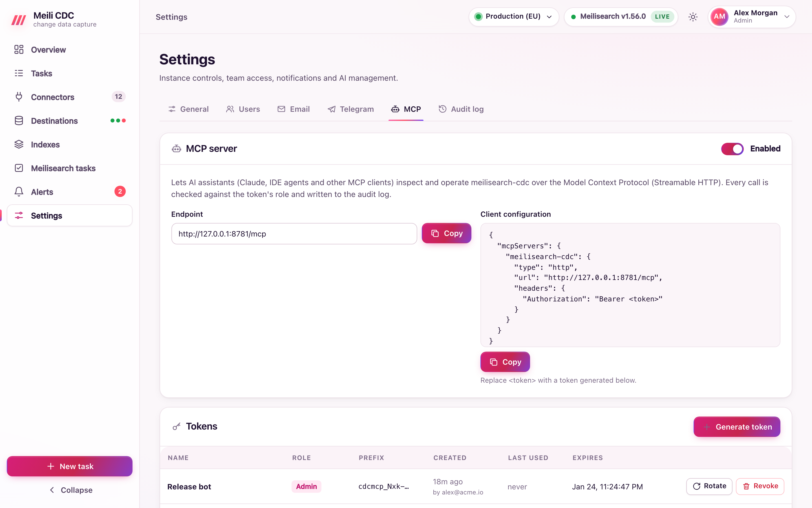This screenshot has height=508, width=812.
Task: Open Destinations in the sidebar
Action: click(69, 121)
